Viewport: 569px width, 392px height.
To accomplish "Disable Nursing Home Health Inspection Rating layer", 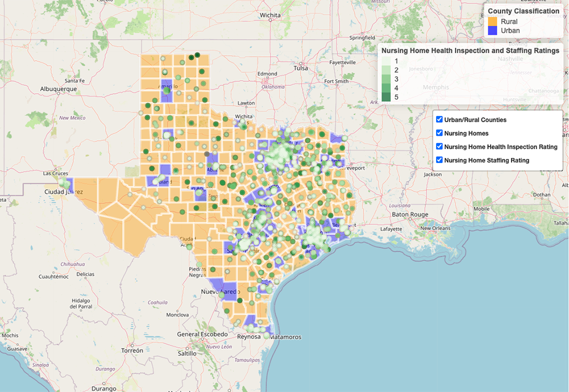I will coord(440,146).
